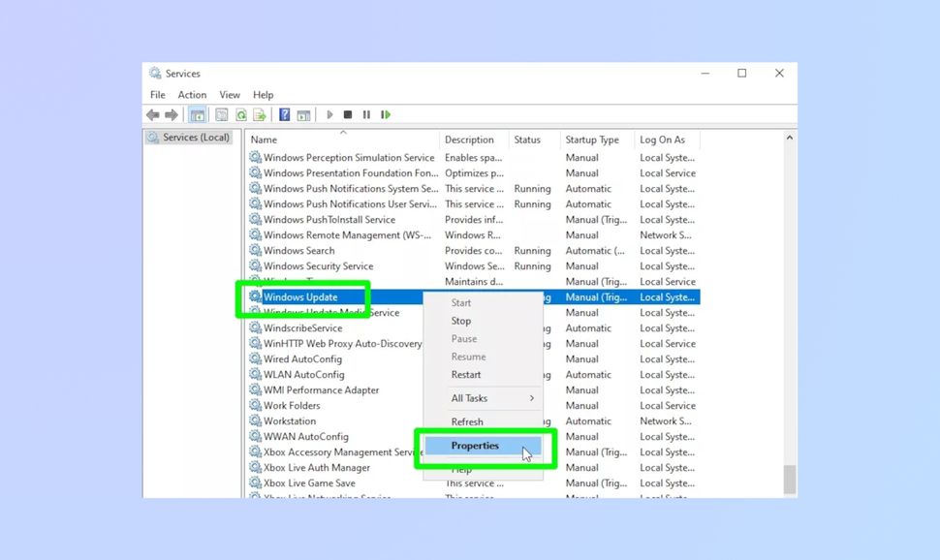The height and width of the screenshot is (560, 940).
Task: Sort services by the Startup Type column
Action: pos(591,139)
